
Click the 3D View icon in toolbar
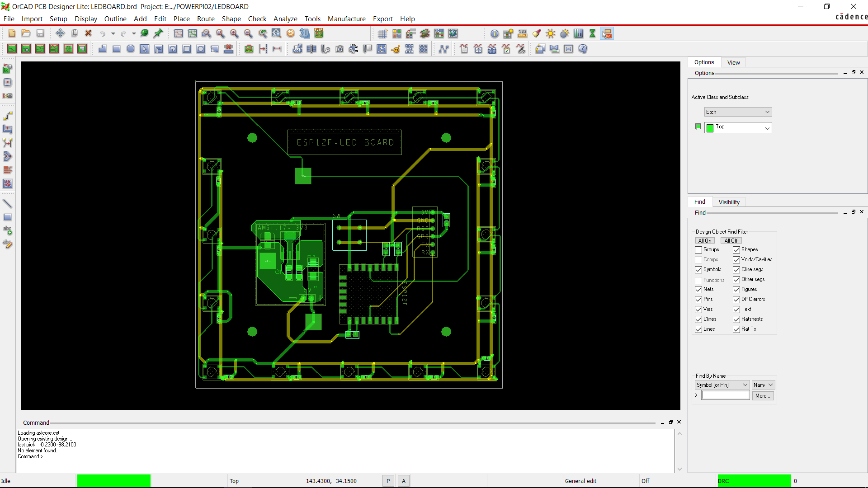tap(305, 33)
